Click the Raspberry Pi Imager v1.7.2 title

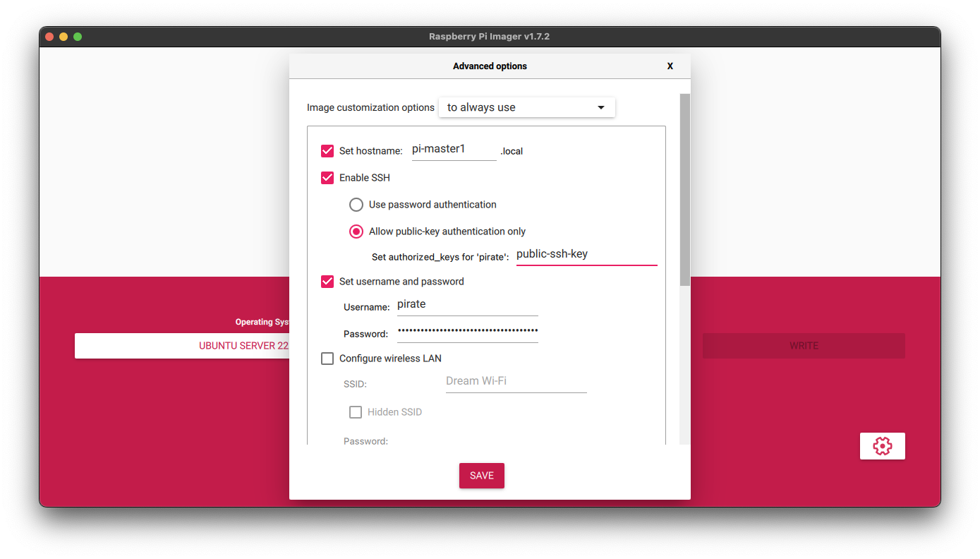[489, 37]
